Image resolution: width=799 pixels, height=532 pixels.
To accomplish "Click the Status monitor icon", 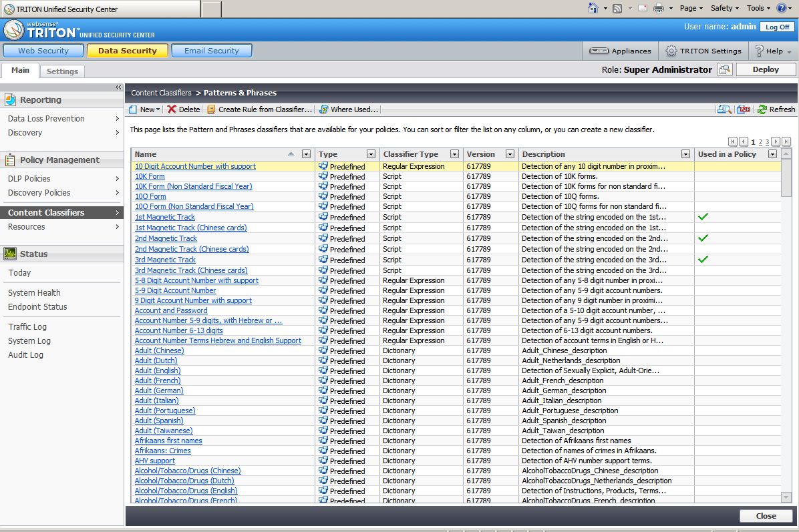I will [x=10, y=254].
